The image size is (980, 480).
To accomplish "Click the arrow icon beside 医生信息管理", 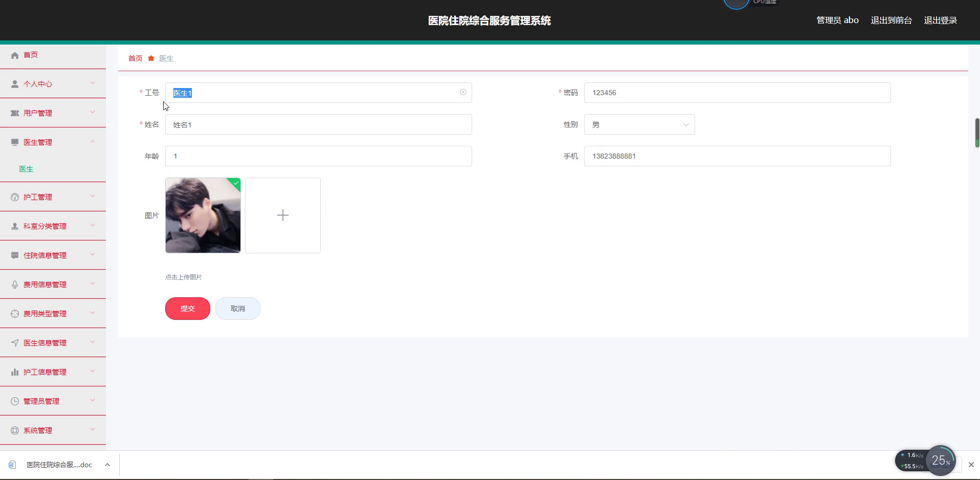I will coord(15,343).
